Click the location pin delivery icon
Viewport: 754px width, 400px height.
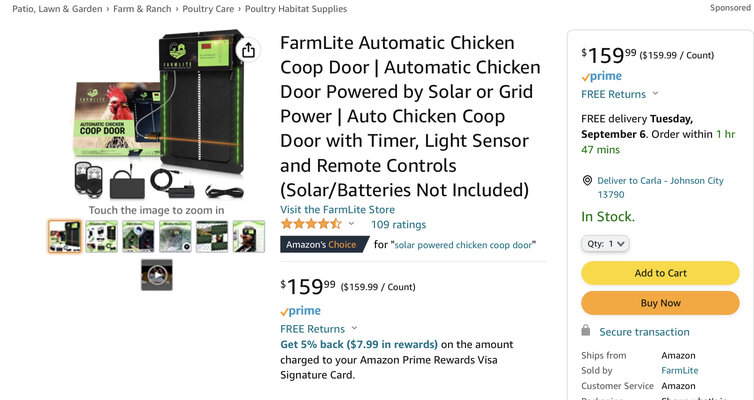(x=587, y=181)
